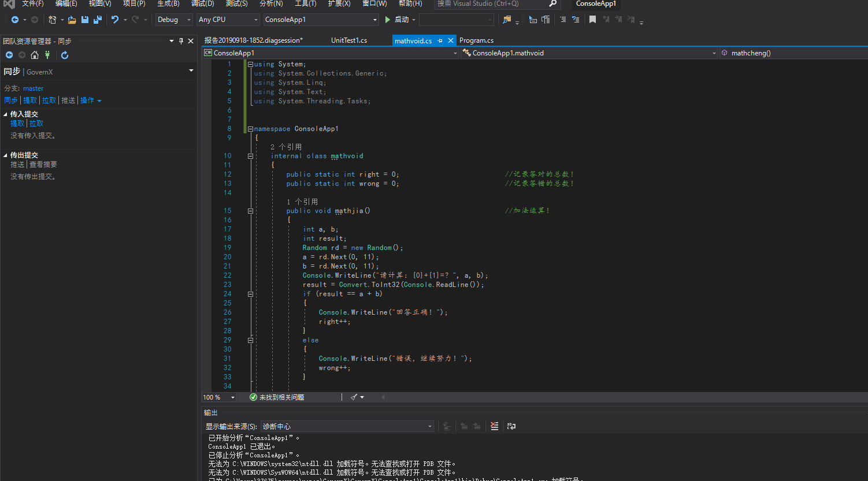Click the green no-issues check icon
The width and height of the screenshot is (868, 481).
(x=253, y=397)
